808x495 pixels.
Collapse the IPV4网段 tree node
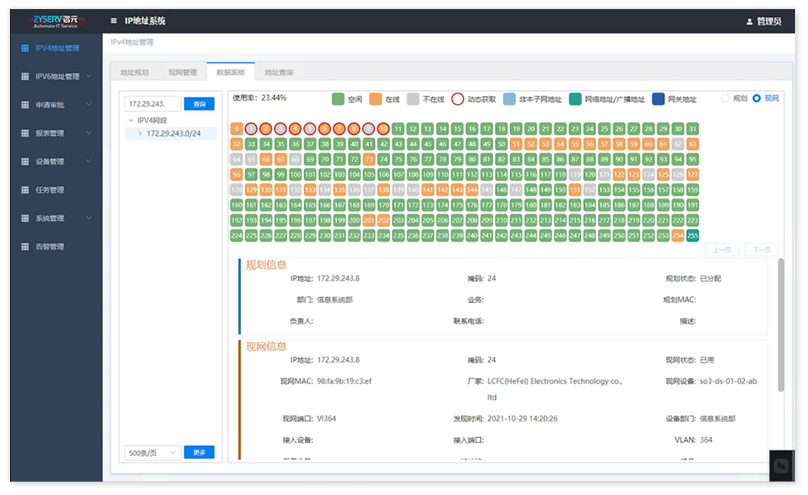pyautogui.click(x=130, y=120)
